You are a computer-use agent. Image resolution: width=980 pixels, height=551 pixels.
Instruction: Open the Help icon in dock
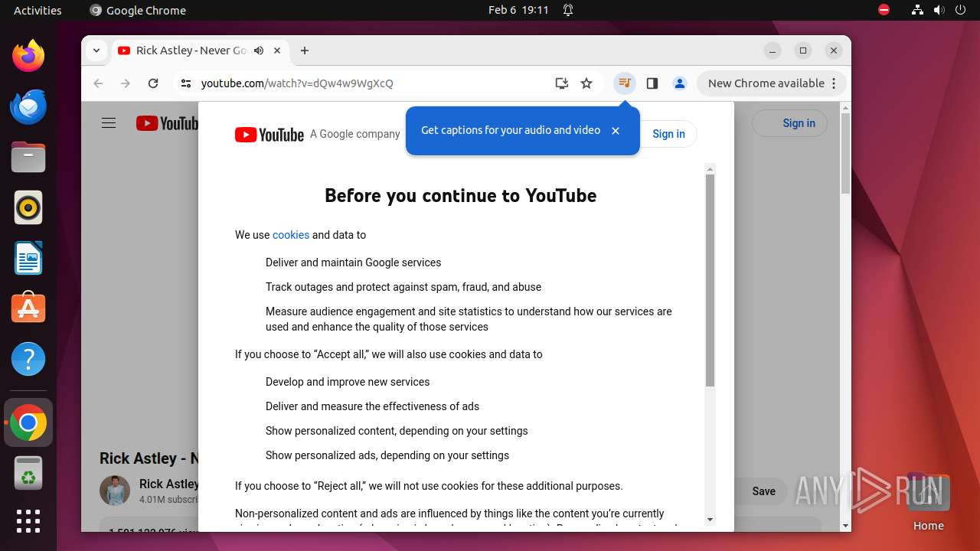[x=28, y=359]
